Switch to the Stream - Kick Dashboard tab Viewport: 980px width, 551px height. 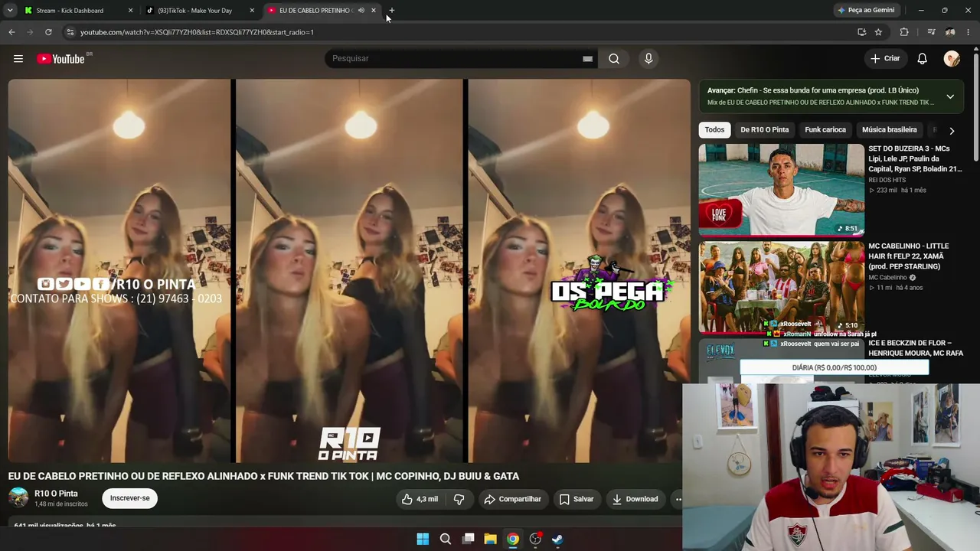tap(70, 11)
